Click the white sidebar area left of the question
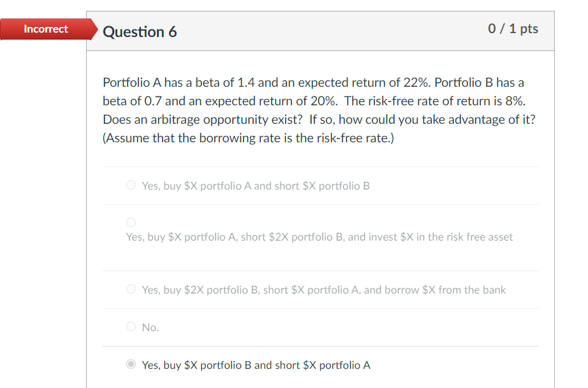 point(41,191)
